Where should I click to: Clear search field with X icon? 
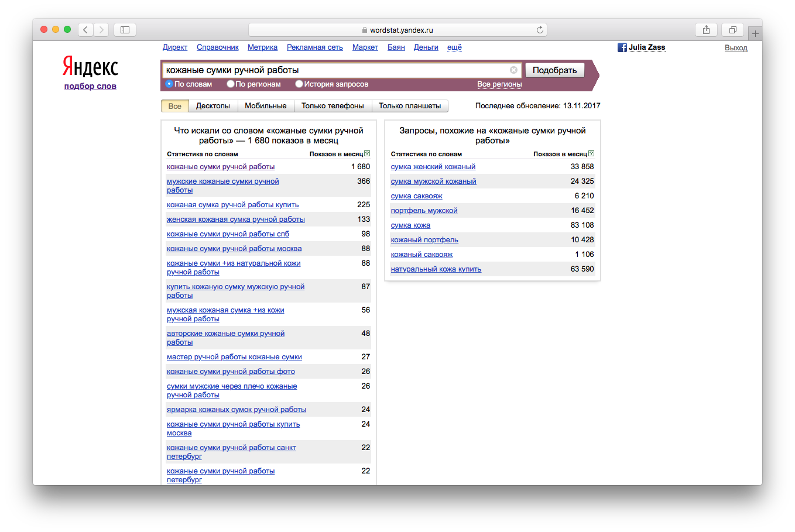[513, 70]
